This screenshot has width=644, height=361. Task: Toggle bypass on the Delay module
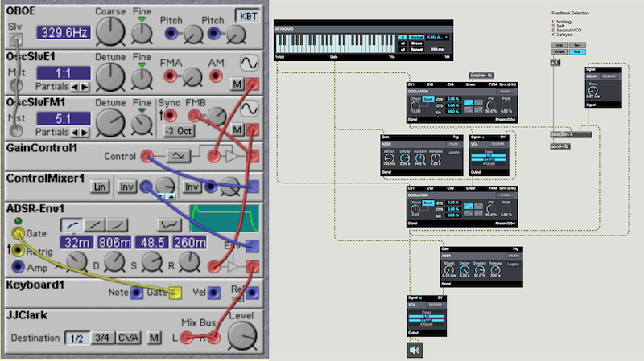click(609, 76)
